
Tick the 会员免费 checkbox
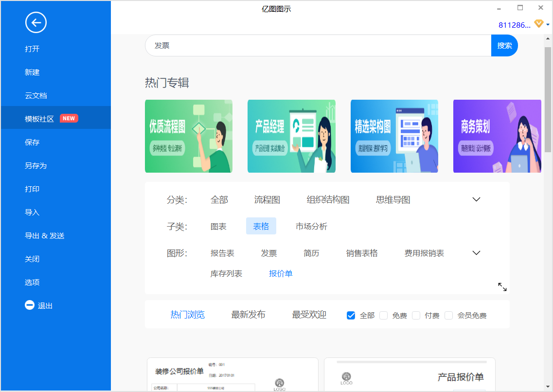coord(448,315)
